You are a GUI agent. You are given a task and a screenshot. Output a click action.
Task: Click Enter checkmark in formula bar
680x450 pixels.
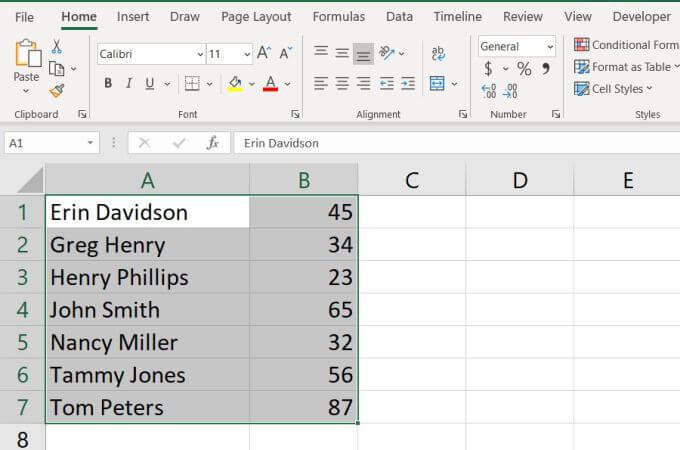point(179,143)
